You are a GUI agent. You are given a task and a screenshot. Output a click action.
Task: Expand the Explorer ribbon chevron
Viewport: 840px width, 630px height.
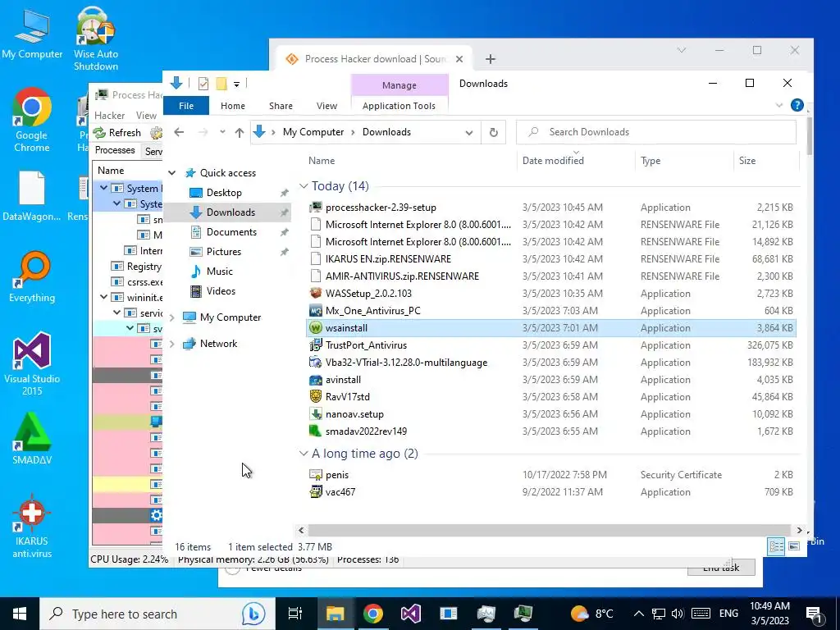click(x=779, y=105)
